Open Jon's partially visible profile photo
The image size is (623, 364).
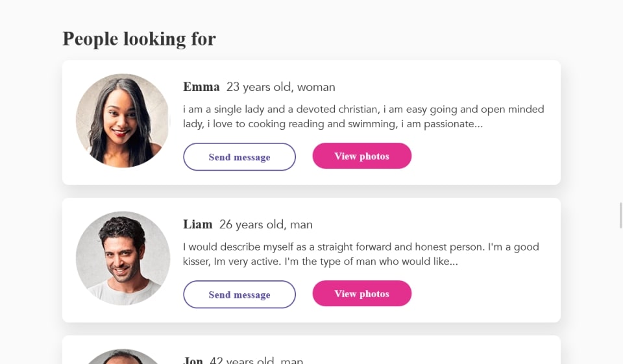[x=123, y=357]
